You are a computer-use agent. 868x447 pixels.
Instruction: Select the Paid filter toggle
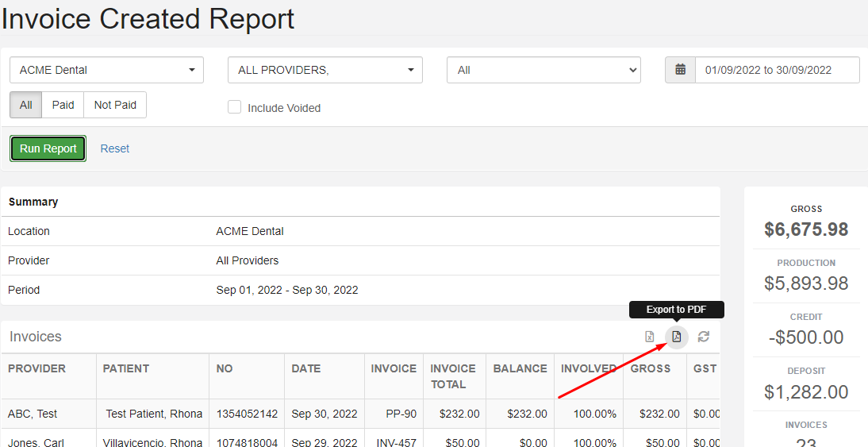click(x=63, y=105)
